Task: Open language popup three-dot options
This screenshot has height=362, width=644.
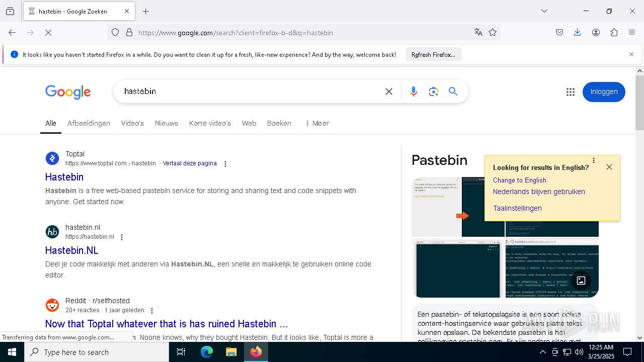Action: click(594, 160)
